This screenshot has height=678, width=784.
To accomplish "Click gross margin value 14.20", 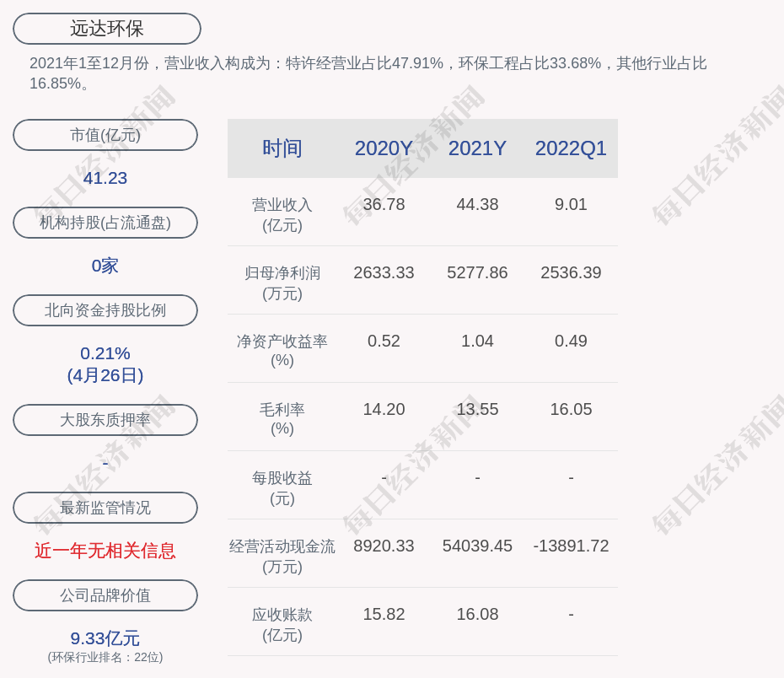I will (x=384, y=410).
